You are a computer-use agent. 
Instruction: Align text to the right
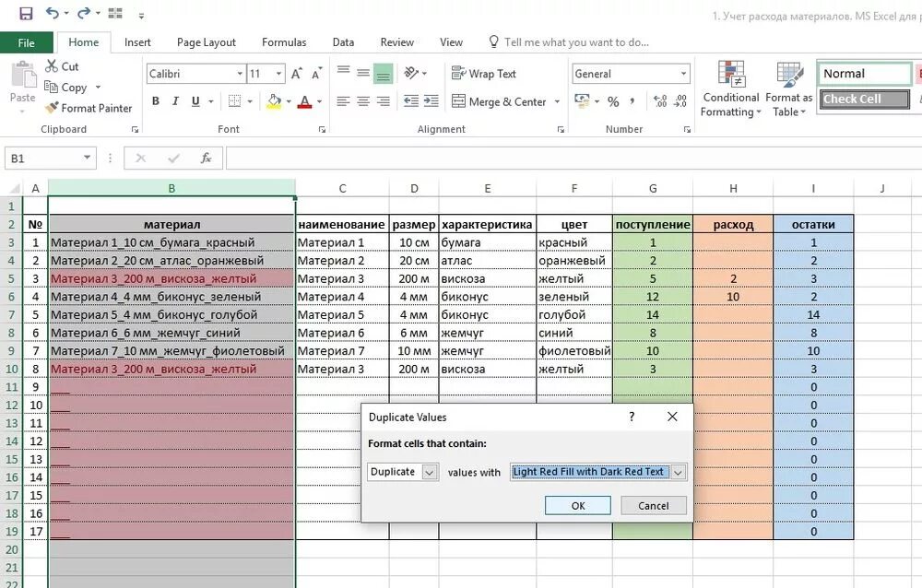click(x=384, y=101)
